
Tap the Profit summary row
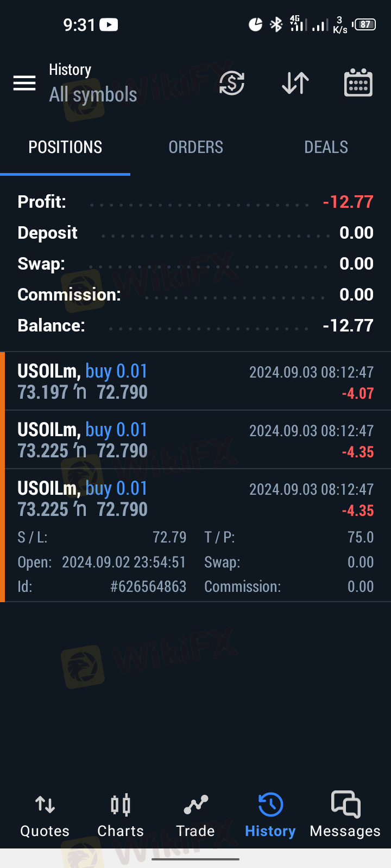click(x=195, y=202)
